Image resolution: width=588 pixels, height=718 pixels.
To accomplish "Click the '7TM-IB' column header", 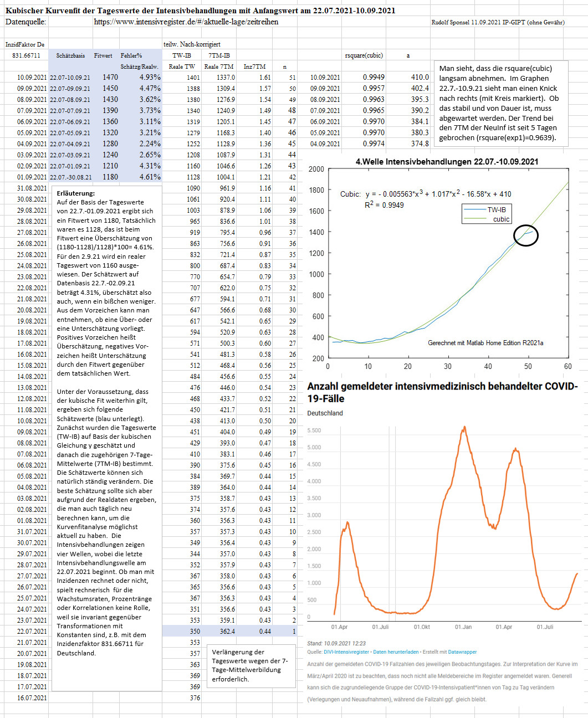I will 219,55.
